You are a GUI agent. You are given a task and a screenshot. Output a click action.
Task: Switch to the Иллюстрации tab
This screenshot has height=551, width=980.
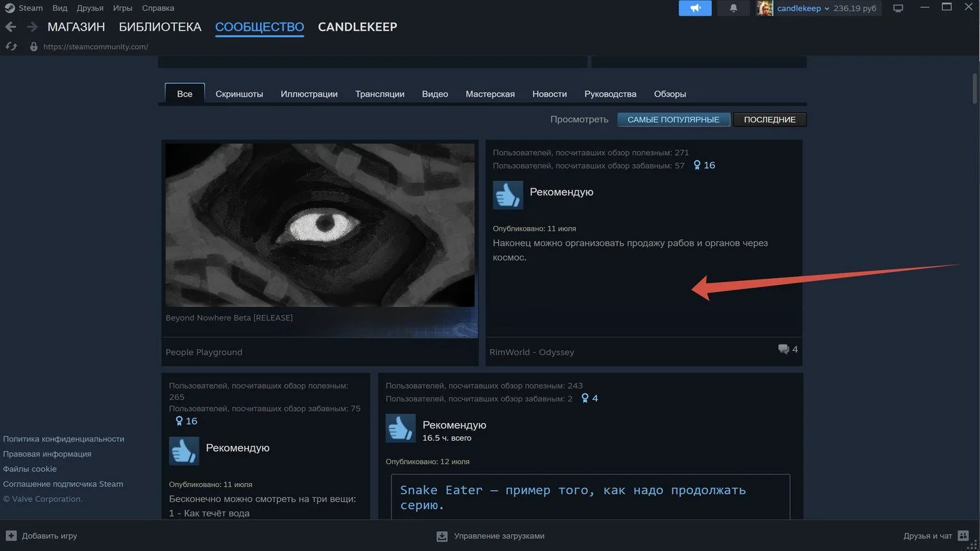tap(309, 94)
